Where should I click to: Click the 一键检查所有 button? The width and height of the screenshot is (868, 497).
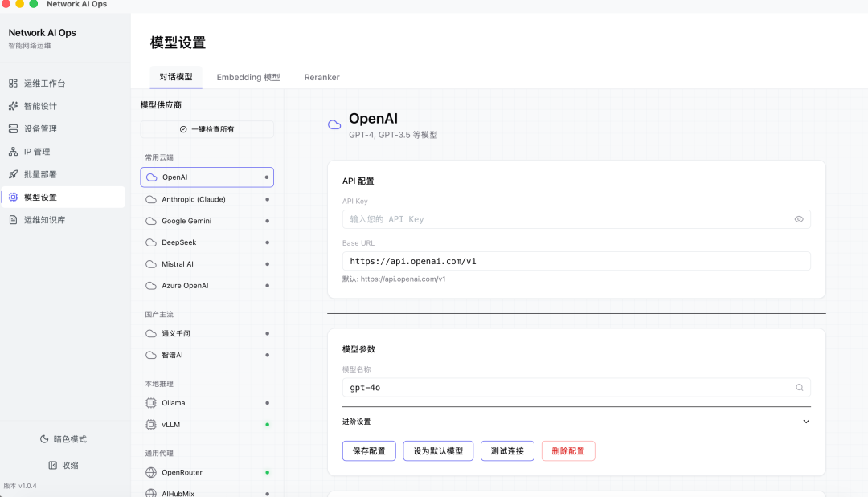(207, 129)
